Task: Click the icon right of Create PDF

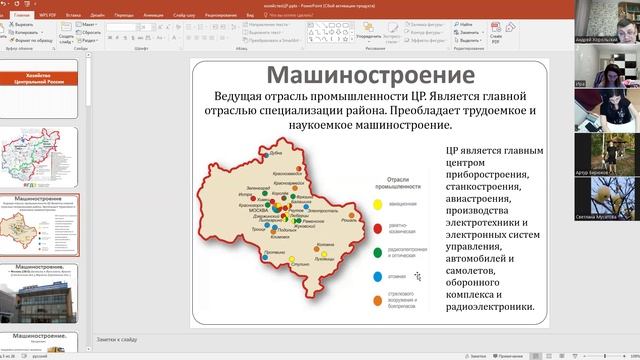Action: pyautogui.click(x=510, y=28)
